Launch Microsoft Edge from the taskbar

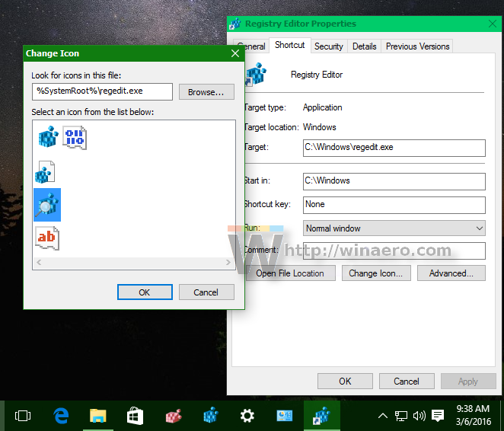(61, 416)
